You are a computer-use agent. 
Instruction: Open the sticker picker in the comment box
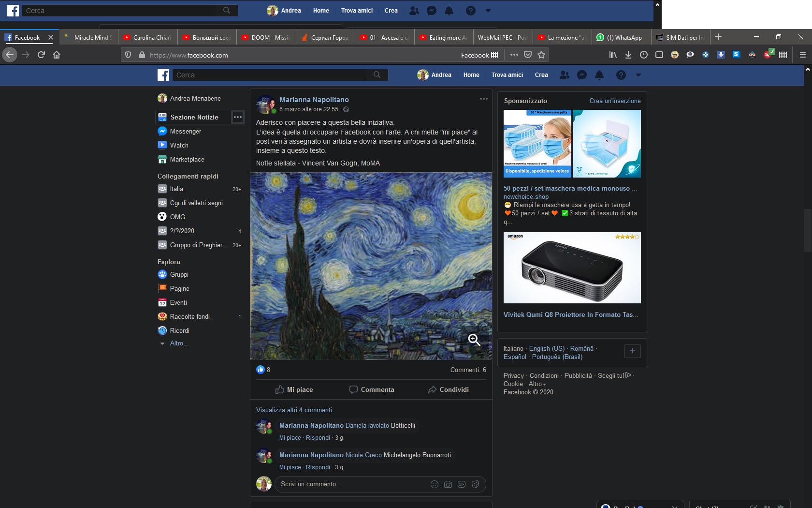coord(476,484)
